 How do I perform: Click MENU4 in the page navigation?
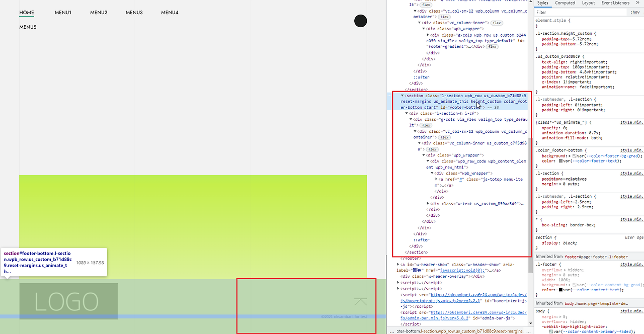170,13
